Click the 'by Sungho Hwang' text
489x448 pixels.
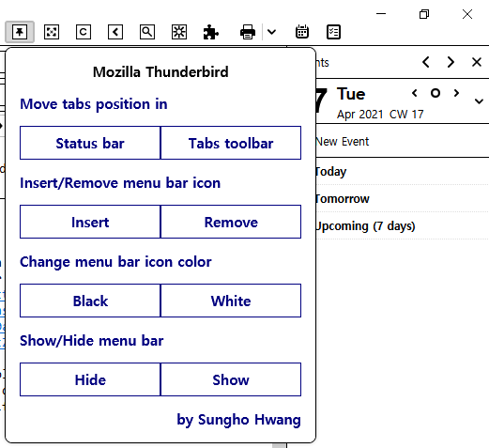coord(238,420)
